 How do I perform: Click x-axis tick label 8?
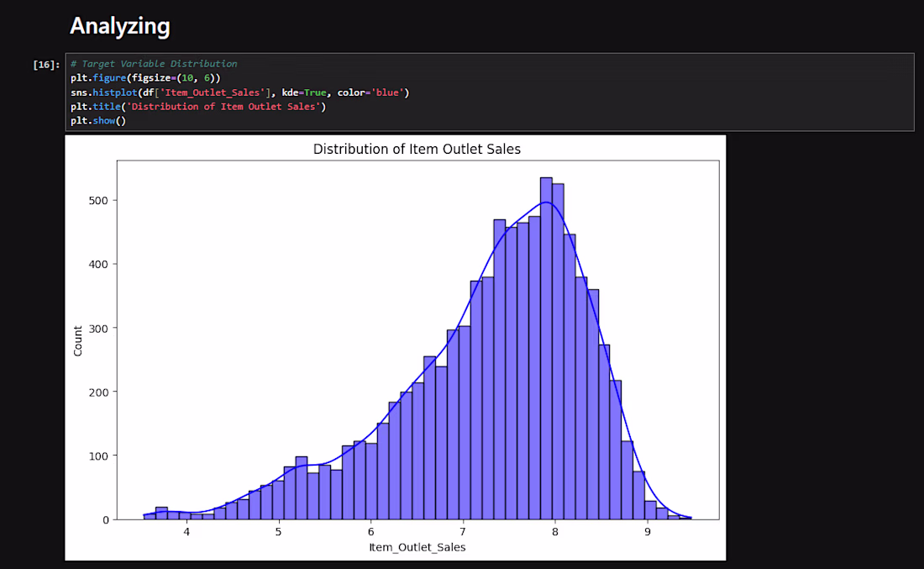point(555,532)
